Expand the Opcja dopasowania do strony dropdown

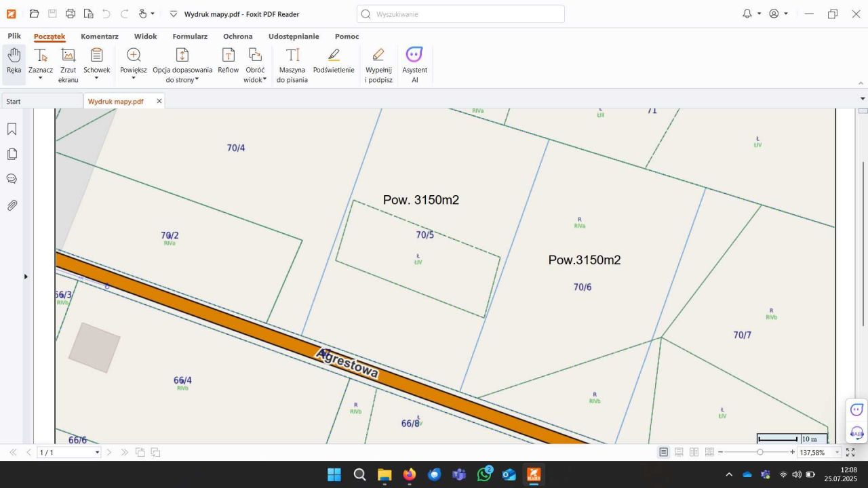[197, 80]
